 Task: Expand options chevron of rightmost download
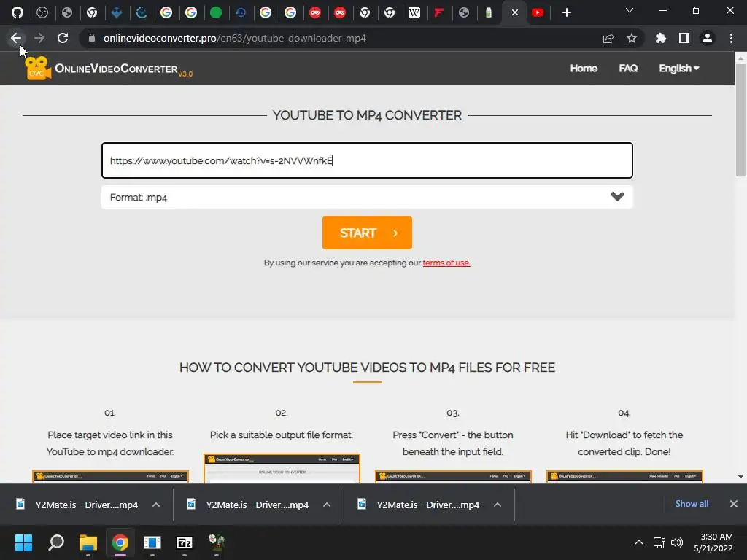click(498, 505)
